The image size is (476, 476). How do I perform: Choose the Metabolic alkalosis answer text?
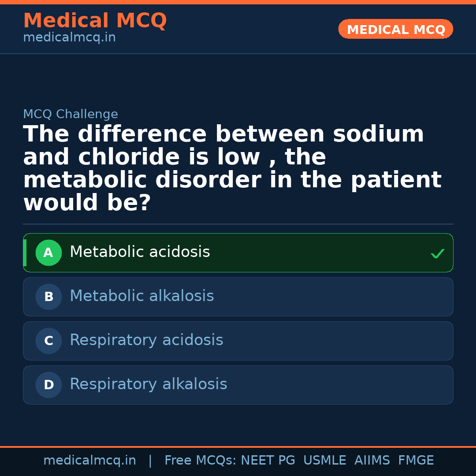pyautogui.click(x=141, y=296)
